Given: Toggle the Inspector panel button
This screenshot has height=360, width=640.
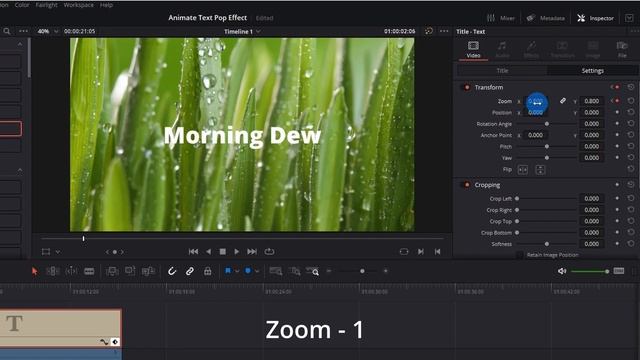Looking at the screenshot, I should [596, 18].
